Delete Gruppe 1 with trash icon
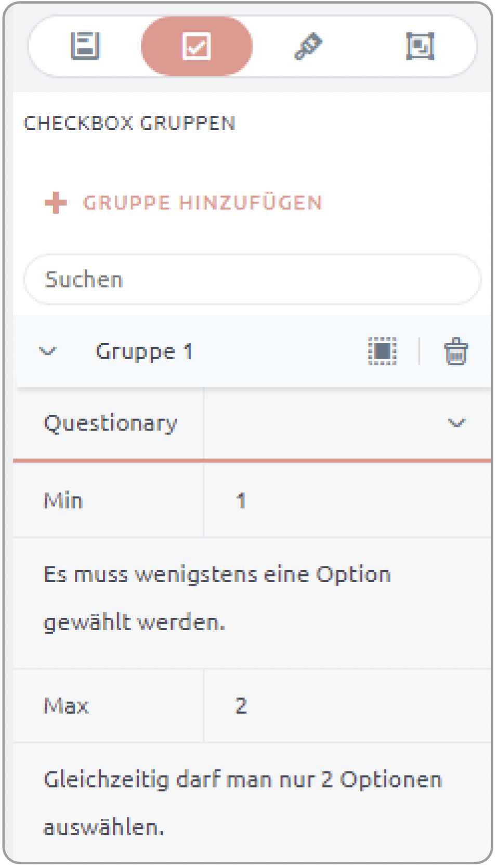Screen dimensions: 497x868 [x=456, y=351]
